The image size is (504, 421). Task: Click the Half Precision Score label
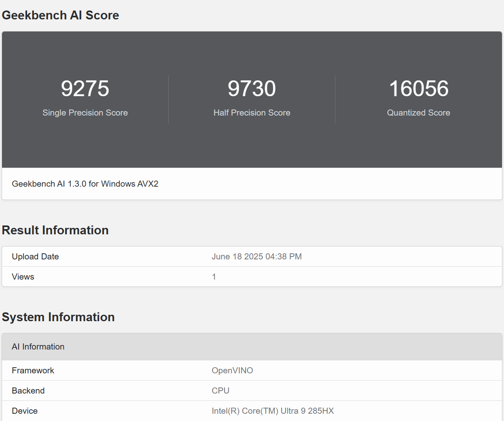[252, 113]
